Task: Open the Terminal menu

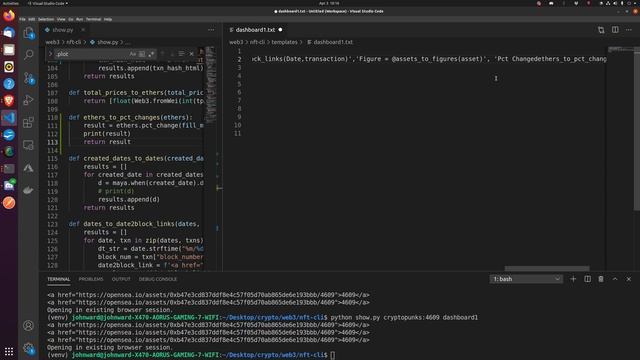Action: [x=93, y=19]
